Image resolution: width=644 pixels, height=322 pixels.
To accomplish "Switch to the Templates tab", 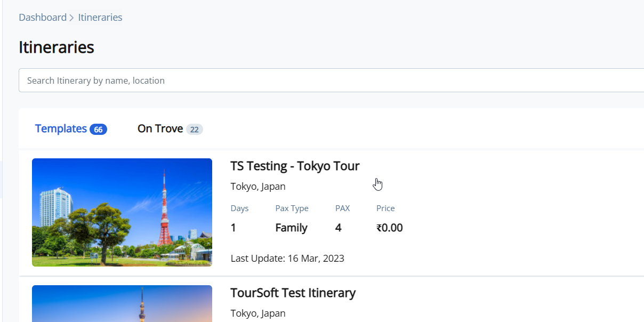I will 71,128.
